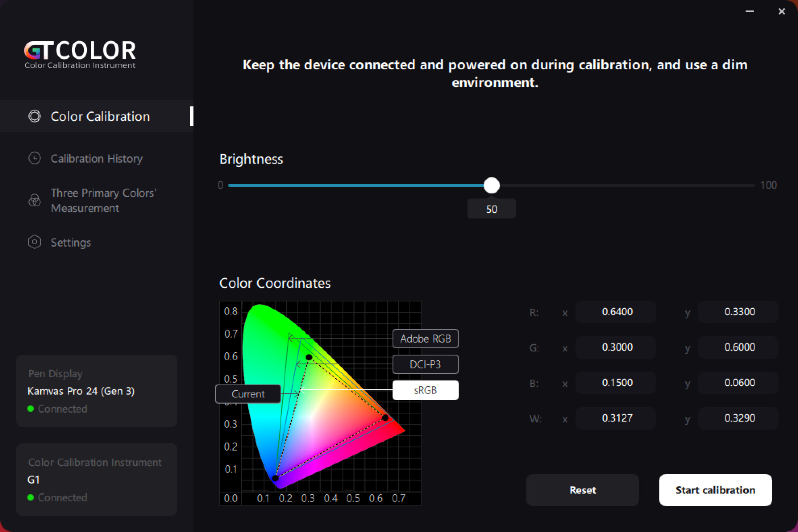Select the Pen Display device panel

[96, 391]
